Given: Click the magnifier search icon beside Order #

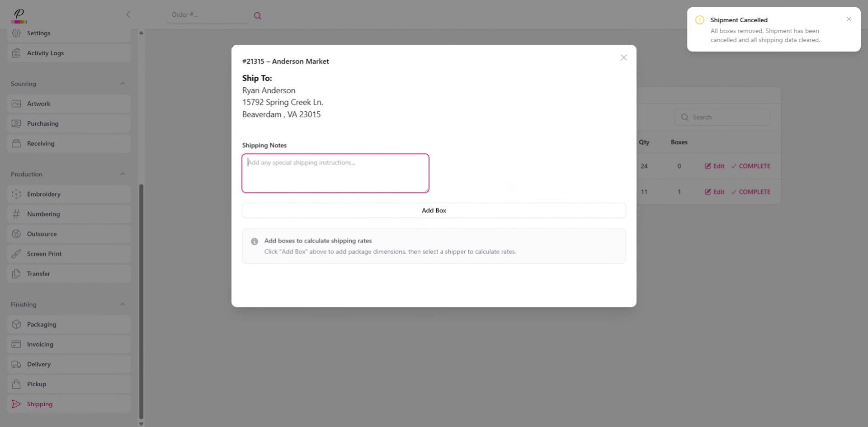Looking at the screenshot, I should [258, 16].
